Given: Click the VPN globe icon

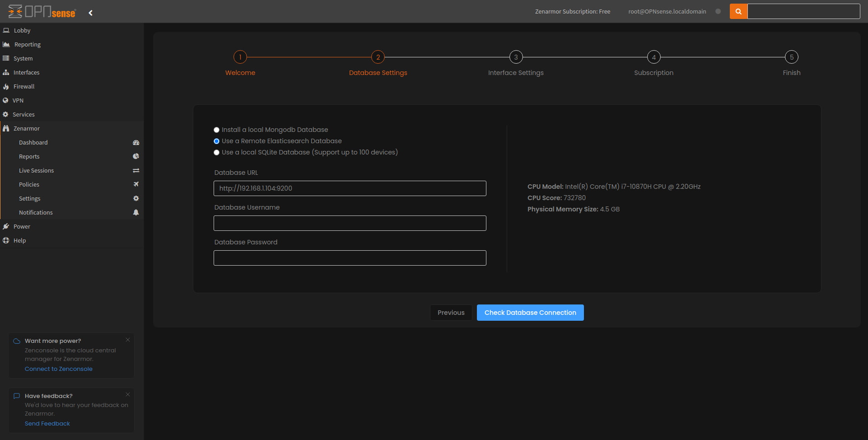Looking at the screenshot, I should tap(5, 100).
